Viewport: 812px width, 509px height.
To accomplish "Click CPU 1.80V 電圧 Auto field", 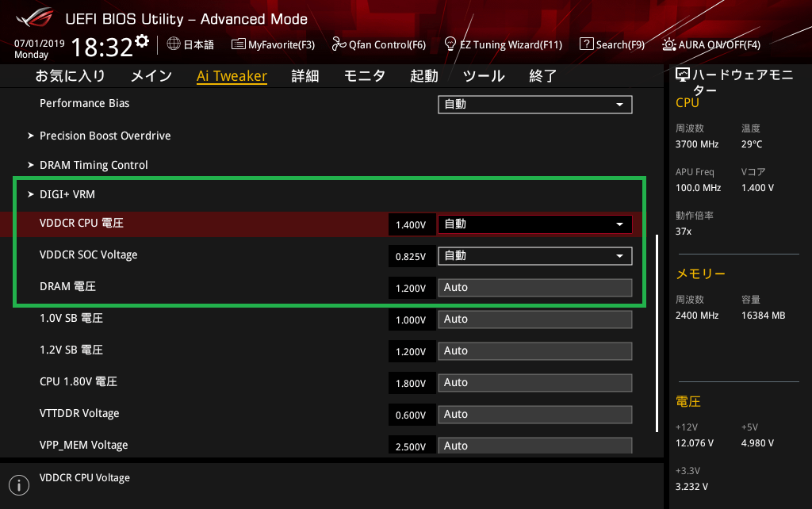I will pos(535,383).
